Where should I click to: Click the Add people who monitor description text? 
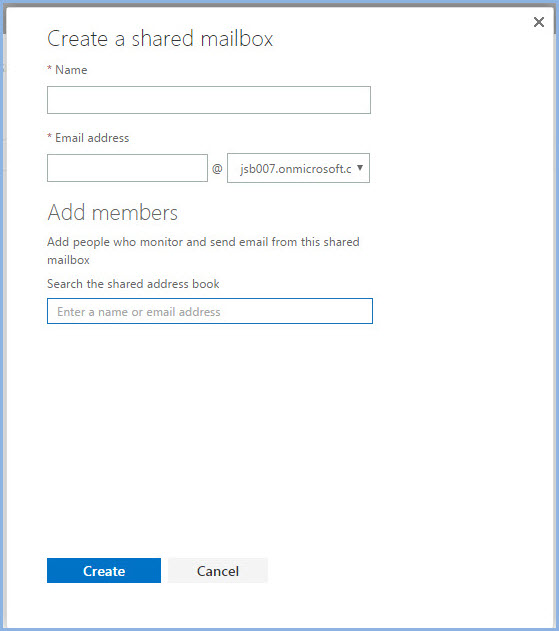(203, 251)
